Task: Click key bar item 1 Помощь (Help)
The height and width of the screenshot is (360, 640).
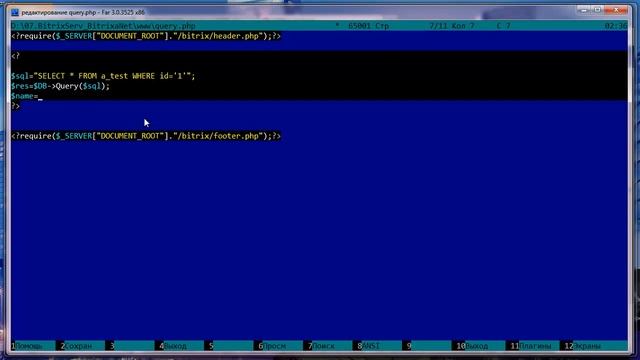Action: click(27, 346)
